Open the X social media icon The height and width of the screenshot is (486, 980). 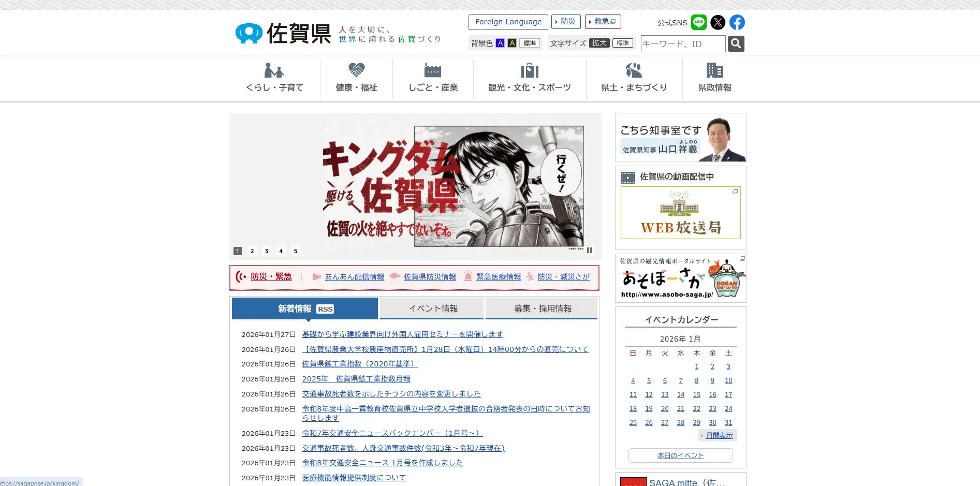coord(718,22)
